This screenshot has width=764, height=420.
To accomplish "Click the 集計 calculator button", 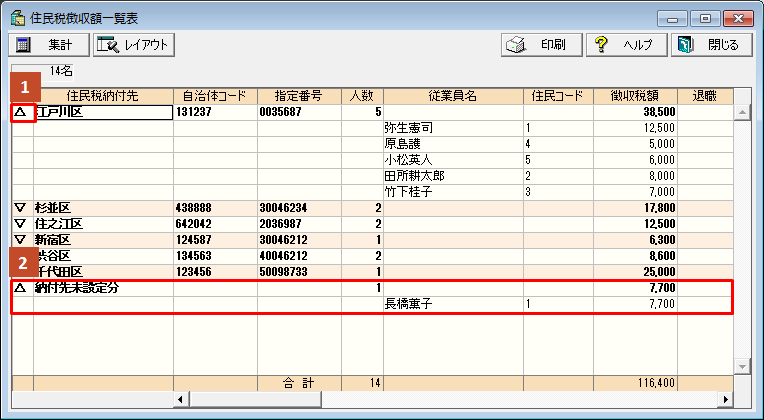I will [47, 45].
